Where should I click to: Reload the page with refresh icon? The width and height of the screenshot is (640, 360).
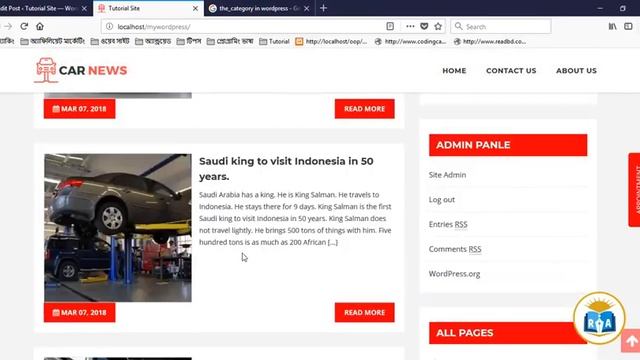click(24, 27)
